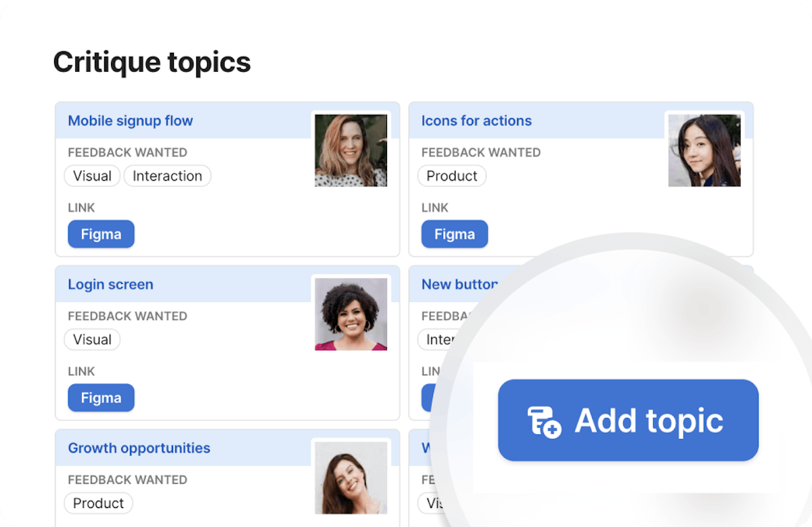The image size is (812, 527).
Task: Click Figma link in Icons for actions card
Action: pyautogui.click(x=454, y=235)
